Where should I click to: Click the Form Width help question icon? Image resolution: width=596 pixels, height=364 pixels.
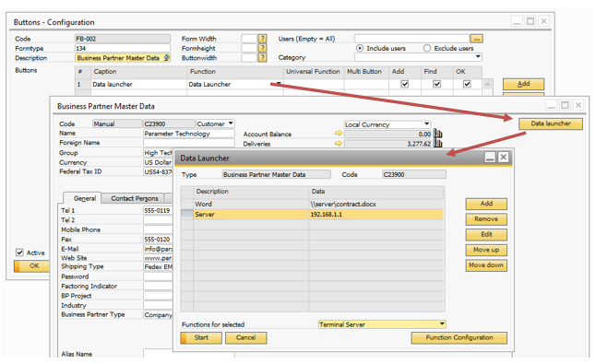[x=262, y=39]
